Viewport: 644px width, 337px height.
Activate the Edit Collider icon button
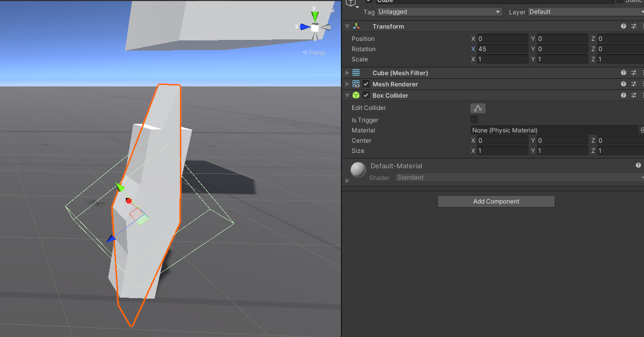tap(477, 108)
